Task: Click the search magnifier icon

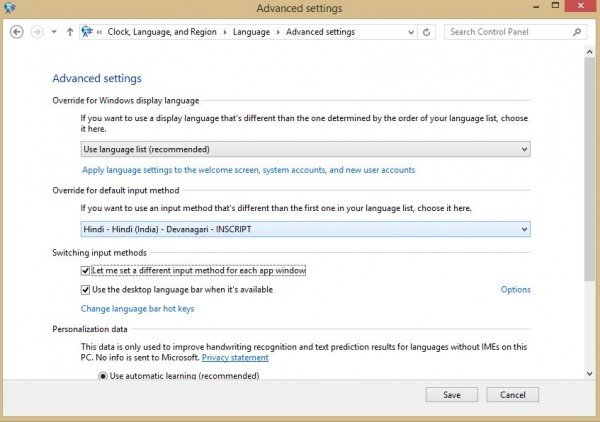Action: coord(579,32)
